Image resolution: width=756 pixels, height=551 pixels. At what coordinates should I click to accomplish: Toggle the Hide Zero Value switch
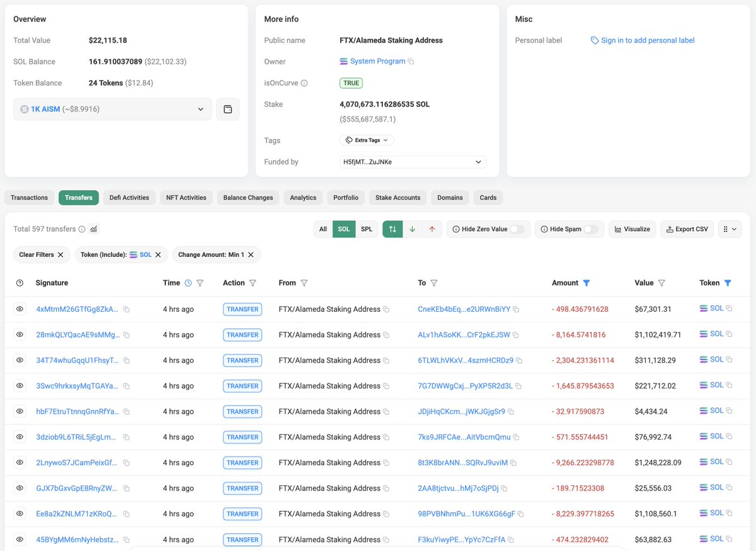[x=517, y=229]
